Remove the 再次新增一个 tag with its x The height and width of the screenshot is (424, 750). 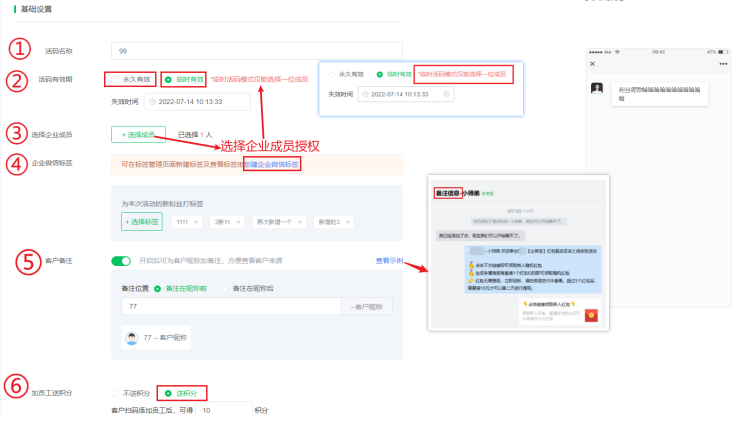(300, 222)
